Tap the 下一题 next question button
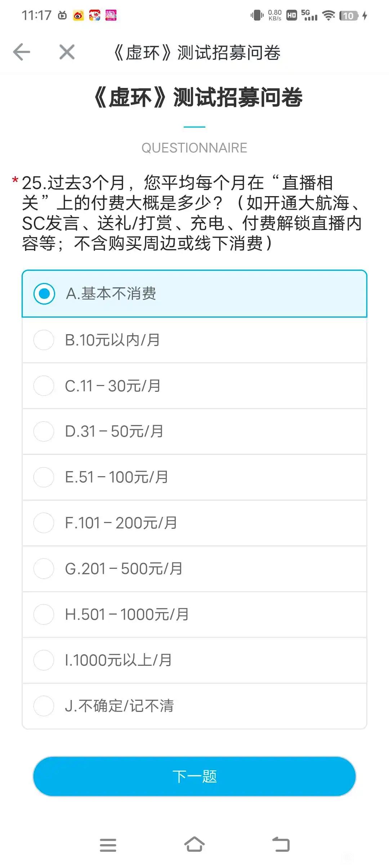389x868 pixels. click(194, 776)
